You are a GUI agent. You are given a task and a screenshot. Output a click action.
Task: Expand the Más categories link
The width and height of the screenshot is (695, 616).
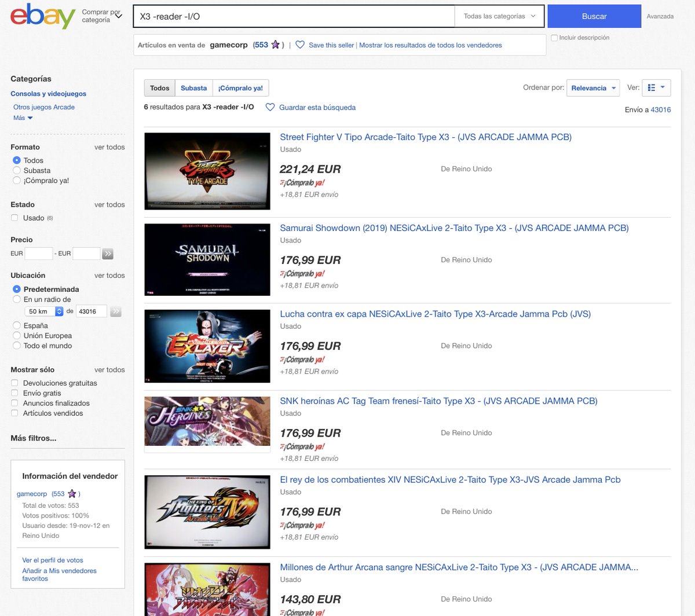point(23,118)
